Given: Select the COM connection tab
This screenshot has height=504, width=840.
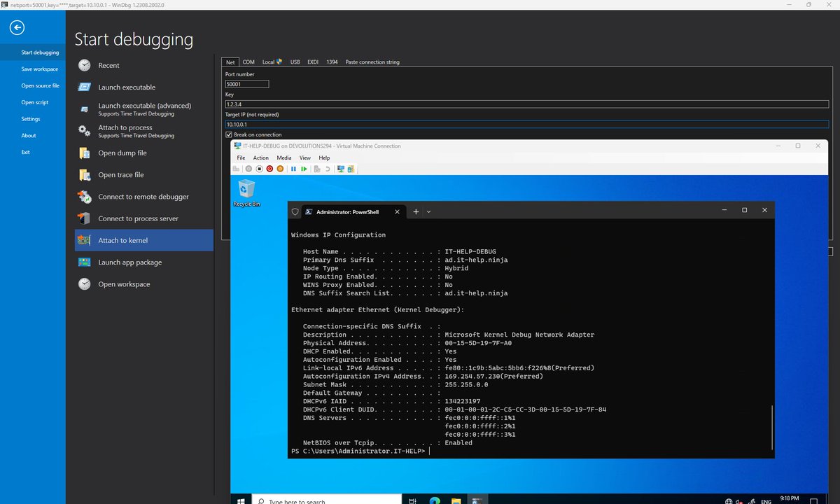Looking at the screenshot, I should (248, 62).
